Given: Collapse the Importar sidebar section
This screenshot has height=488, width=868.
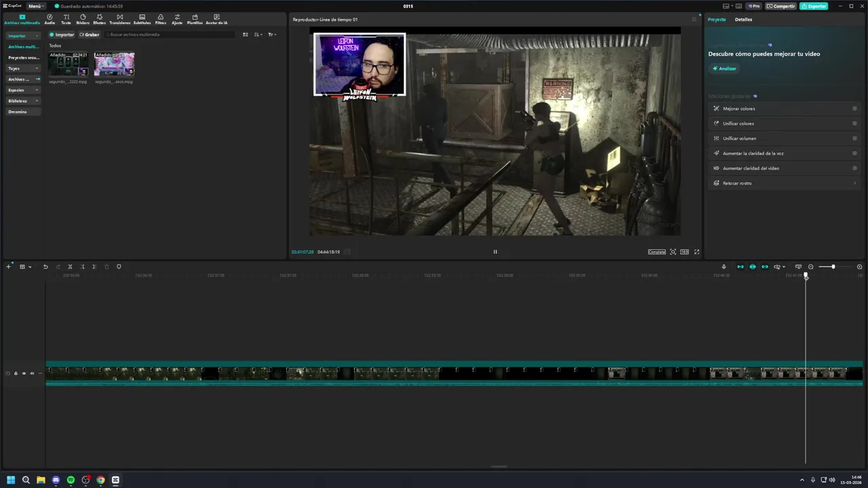Looking at the screenshot, I should click(x=23, y=36).
